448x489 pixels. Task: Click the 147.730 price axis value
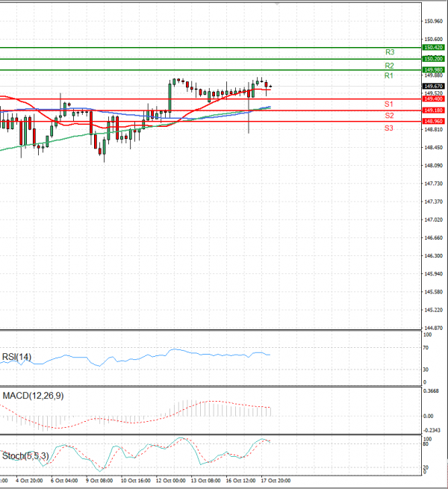[433, 184]
